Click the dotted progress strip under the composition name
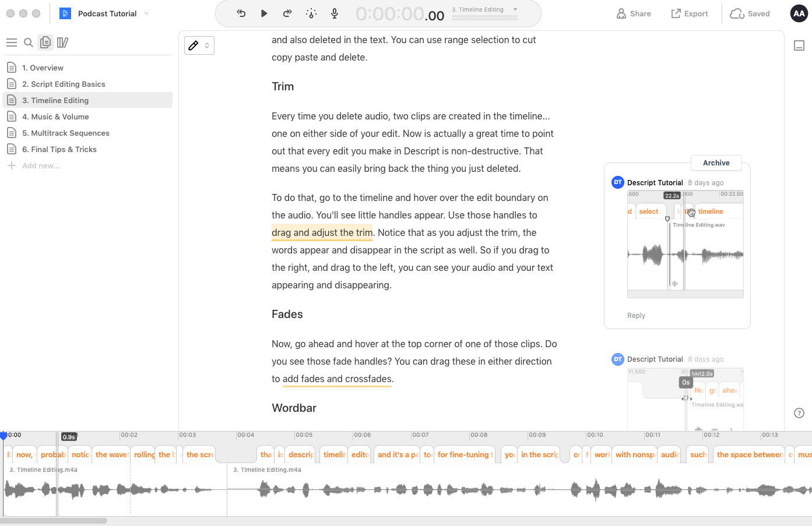The image size is (812, 526). tap(484, 19)
